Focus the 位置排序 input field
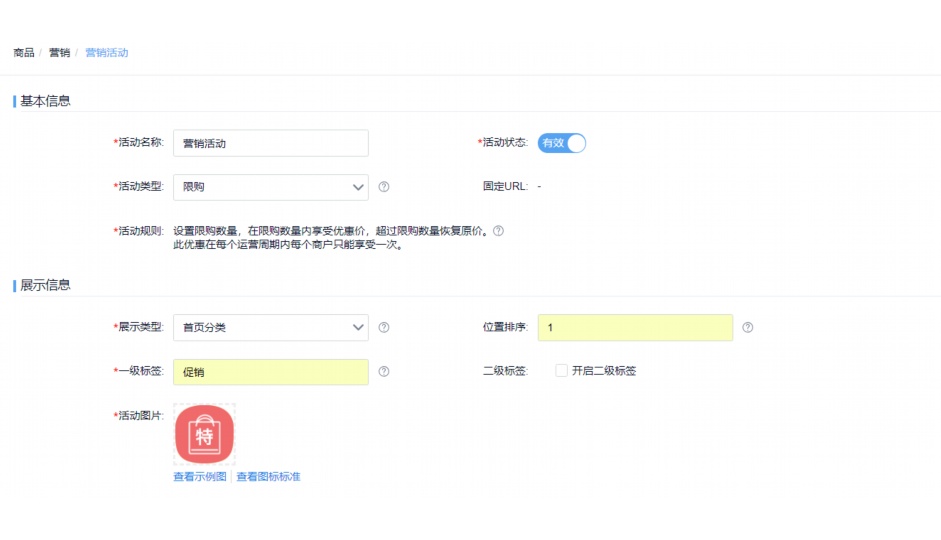941x540 pixels. 635,327
